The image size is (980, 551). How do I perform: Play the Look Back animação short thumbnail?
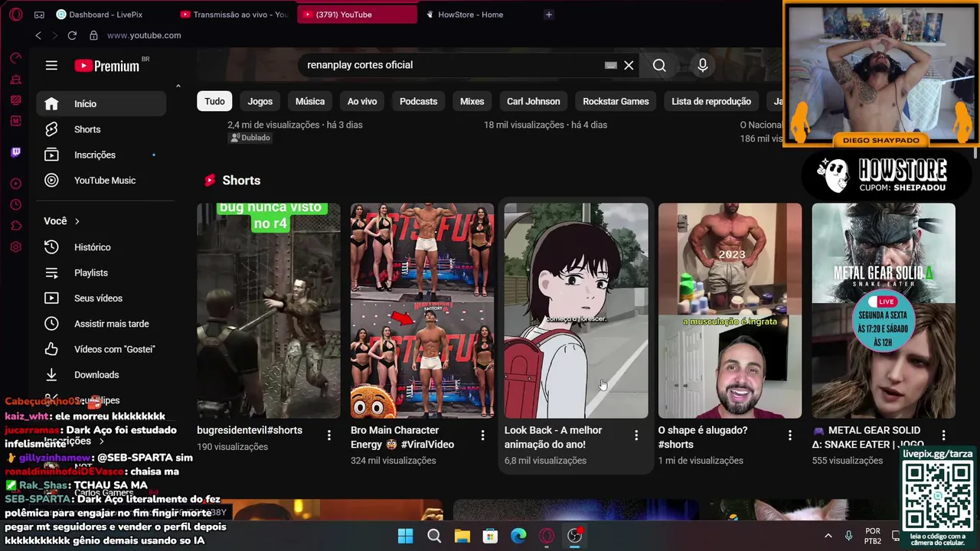click(576, 311)
